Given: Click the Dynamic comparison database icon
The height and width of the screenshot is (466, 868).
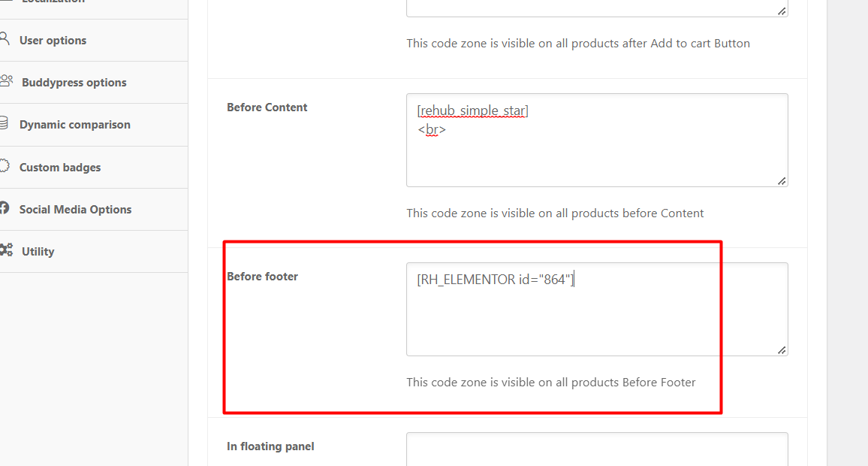Looking at the screenshot, I should coord(4,123).
